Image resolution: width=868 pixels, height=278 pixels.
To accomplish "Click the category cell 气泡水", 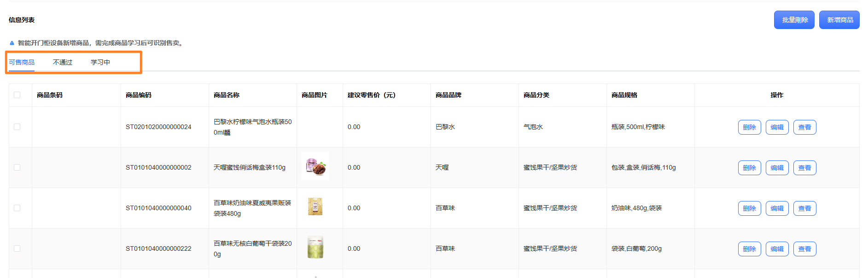I will (533, 127).
